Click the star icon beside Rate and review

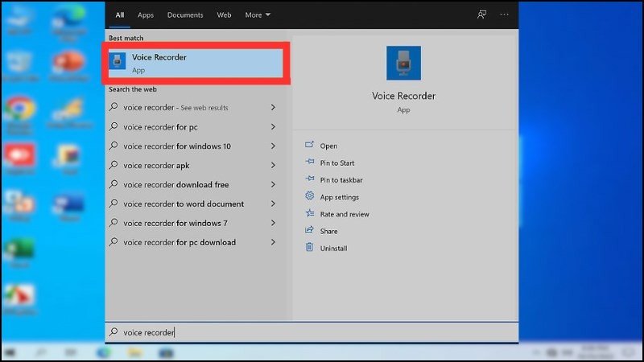310,213
